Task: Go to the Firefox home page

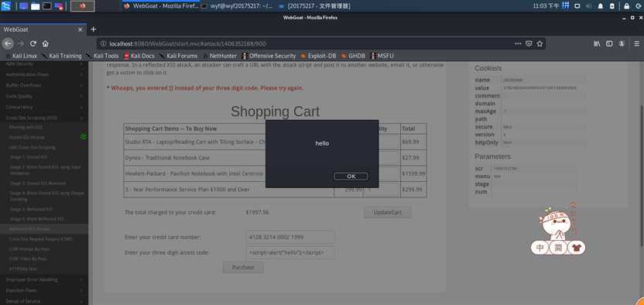Action: (x=45, y=43)
